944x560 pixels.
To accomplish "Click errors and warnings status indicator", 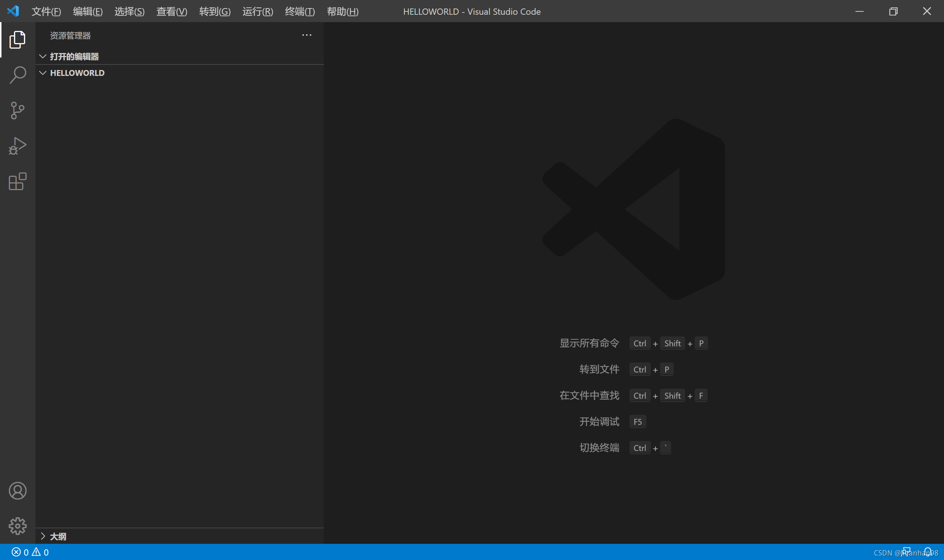I will (30, 552).
